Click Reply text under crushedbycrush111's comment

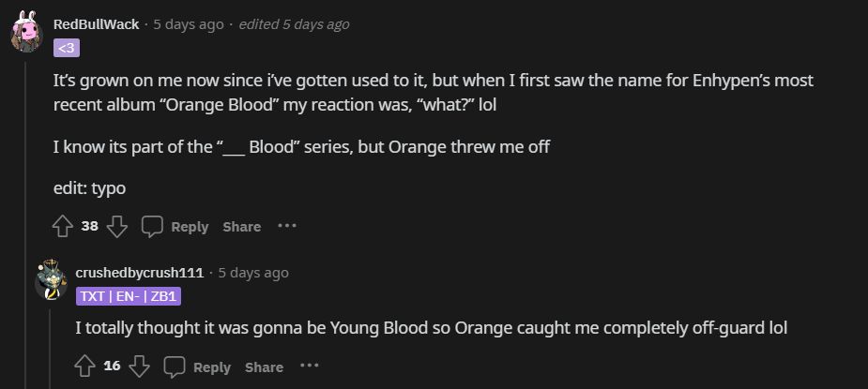pyautogui.click(x=212, y=367)
